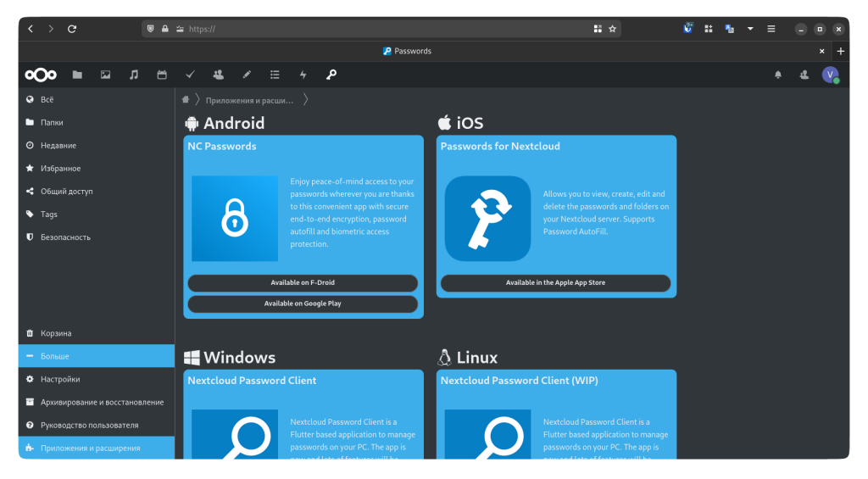Click the breadcrumb home icon
Viewport: 868px width, 479px height.
click(186, 100)
